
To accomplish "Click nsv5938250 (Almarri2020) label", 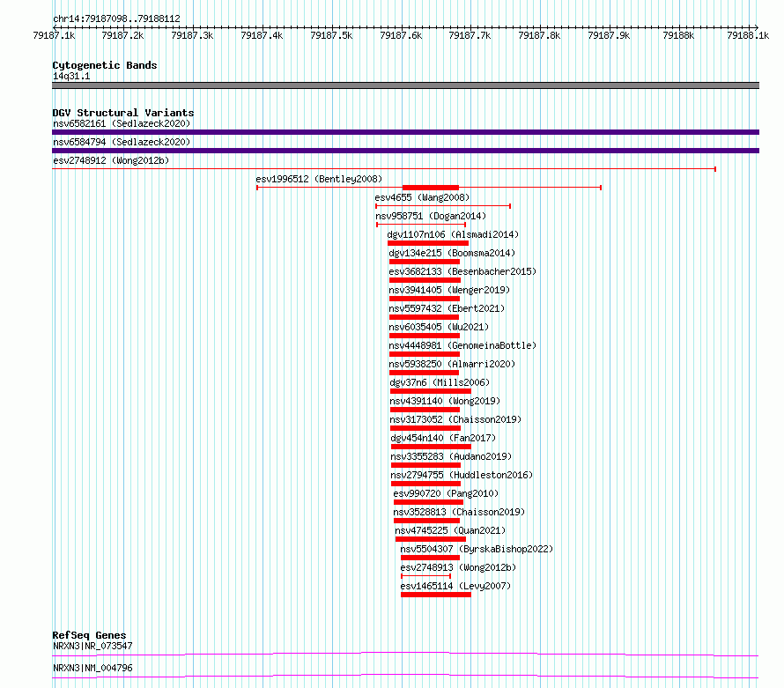I will tap(452, 364).
